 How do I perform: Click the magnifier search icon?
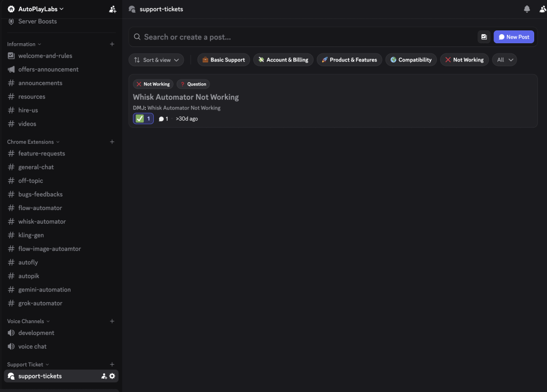137,37
